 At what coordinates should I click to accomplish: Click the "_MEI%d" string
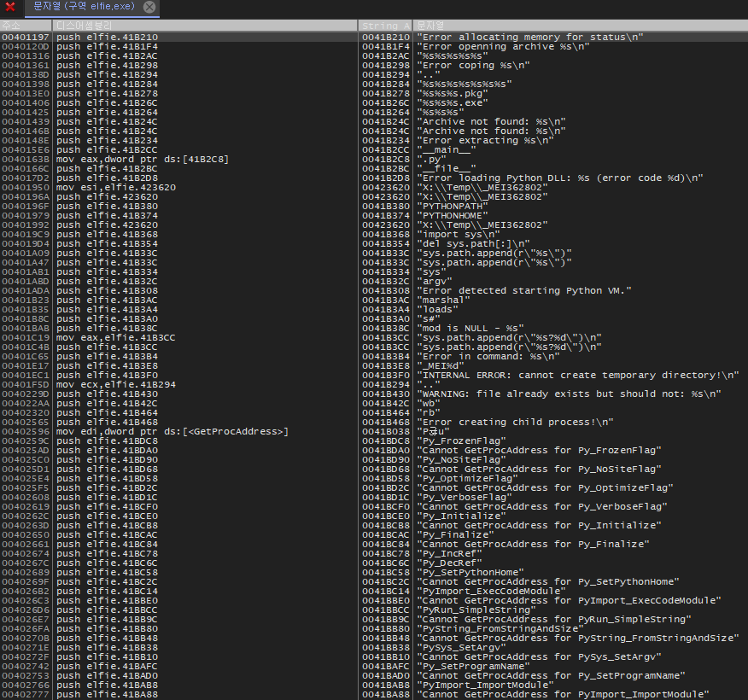[441, 365]
